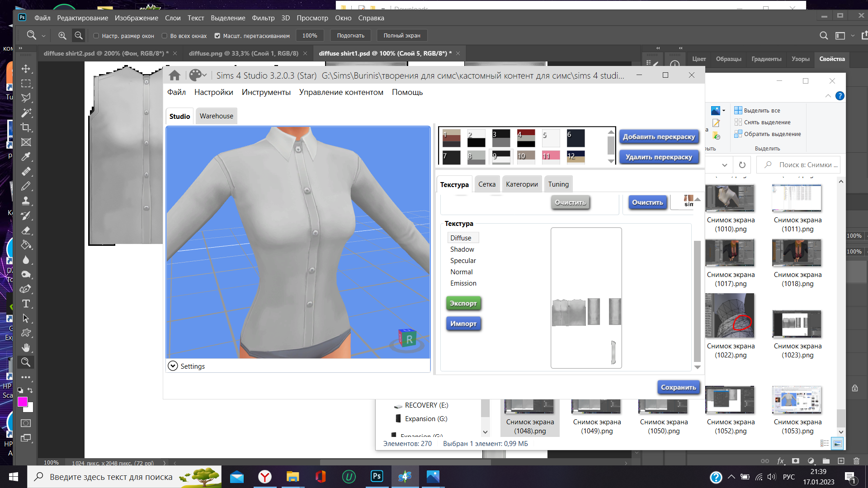Open Photoshop 'Фильтр' menu
The height and width of the screenshot is (488, 868).
[x=263, y=18]
